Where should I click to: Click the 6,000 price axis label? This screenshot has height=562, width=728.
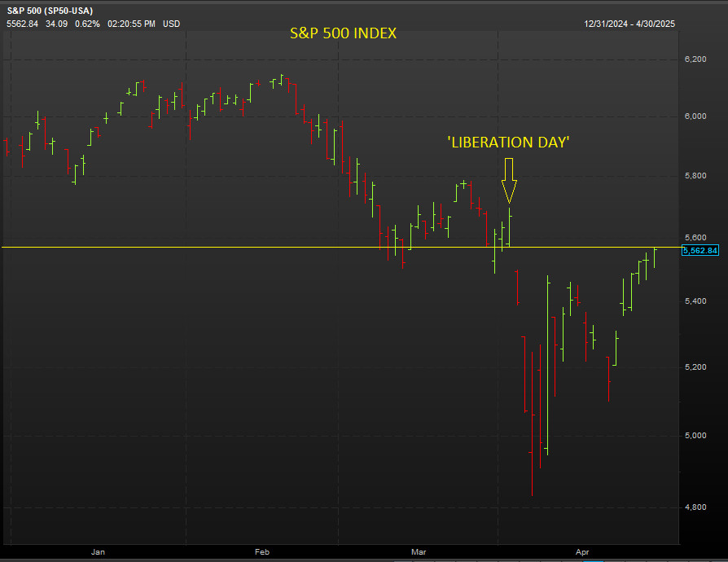click(695, 116)
